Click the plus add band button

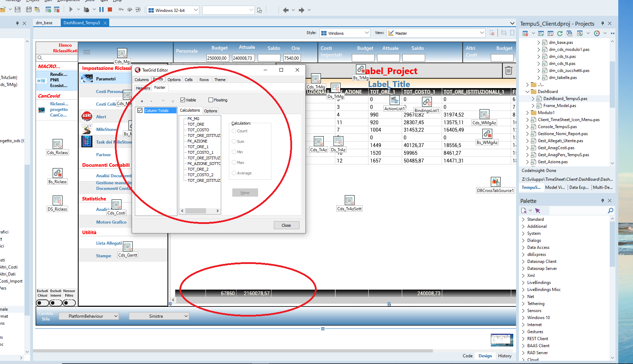(142, 101)
